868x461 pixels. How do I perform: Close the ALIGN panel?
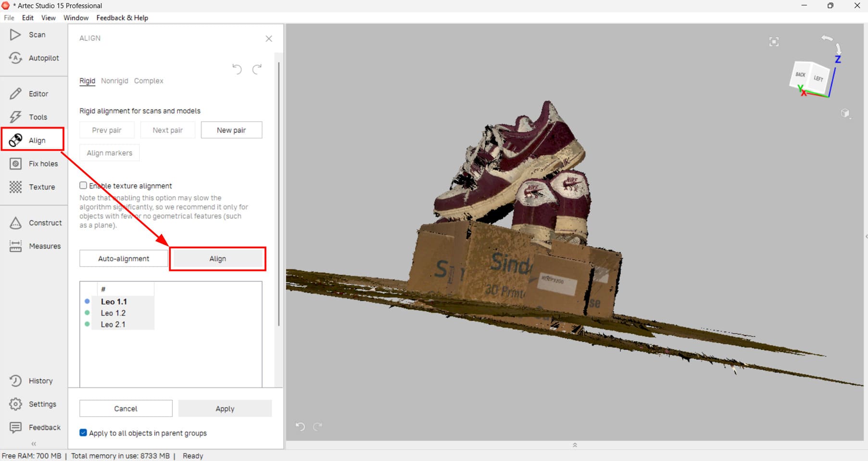(269, 38)
